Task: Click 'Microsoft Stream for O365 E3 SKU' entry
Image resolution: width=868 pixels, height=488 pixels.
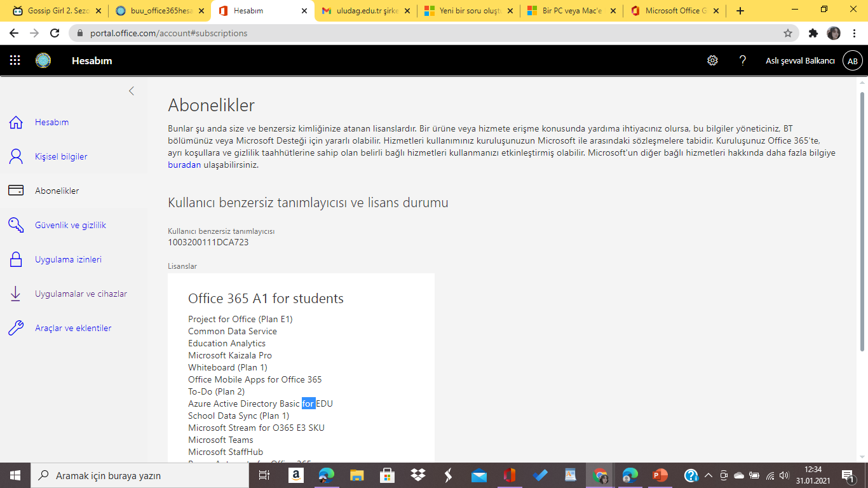Action: point(256,428)
